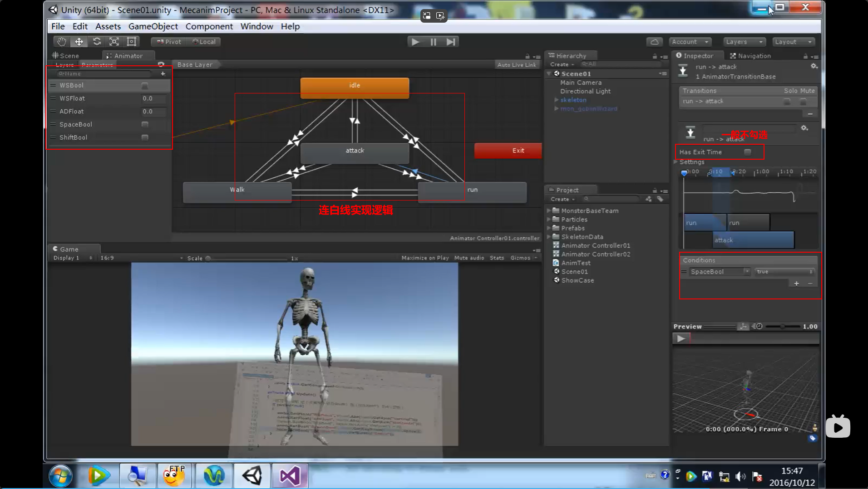Select Directional Light in Hierarchy
This screenshot has height=489, width=868.
click(x=585, y=91)
